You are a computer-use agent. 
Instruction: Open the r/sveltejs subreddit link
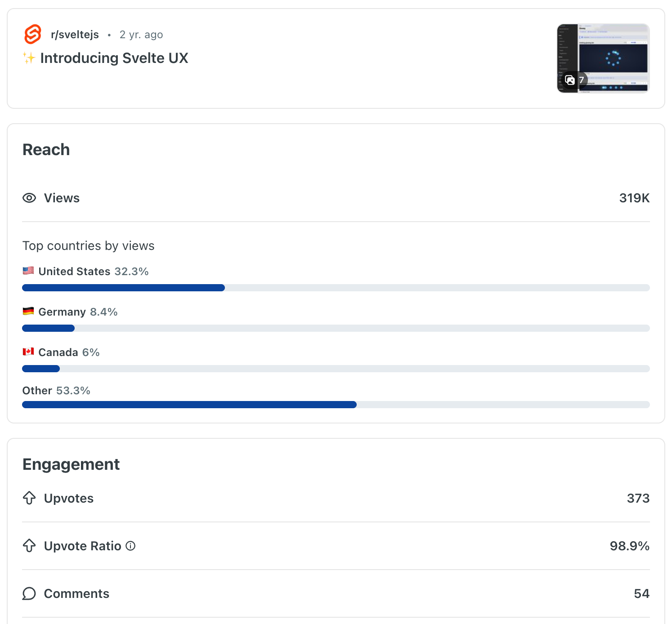pyautogui.click(x=75, y=35)
